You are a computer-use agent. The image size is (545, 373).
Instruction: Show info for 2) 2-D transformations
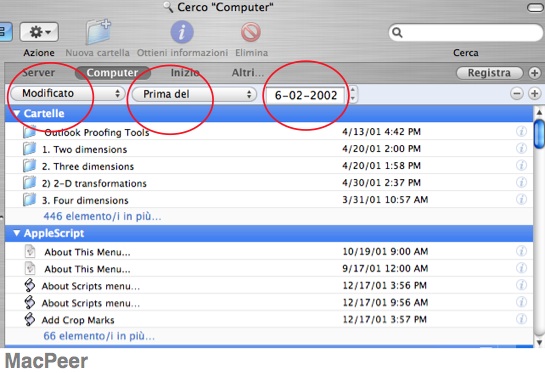pyautogui.click(x=521, y=183)
